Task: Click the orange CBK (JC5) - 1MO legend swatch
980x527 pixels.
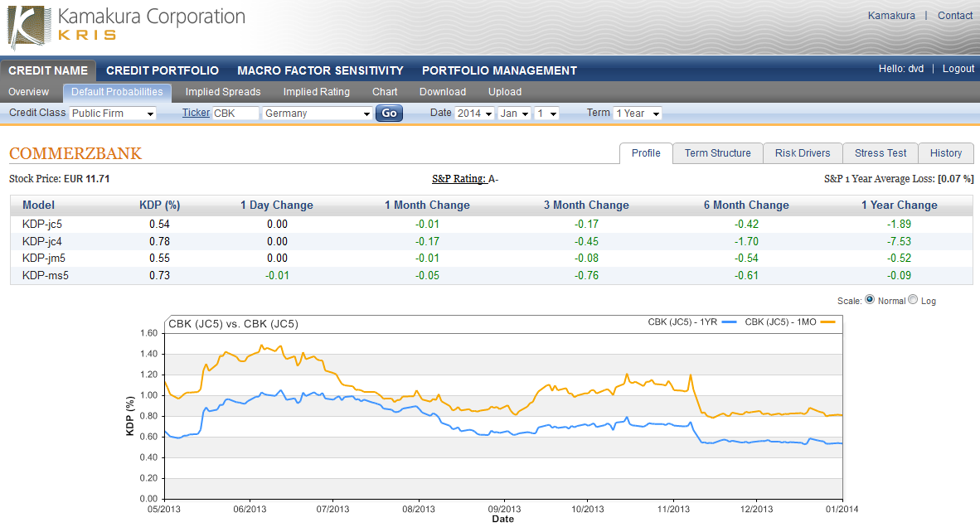Action: tap(827, 322)
